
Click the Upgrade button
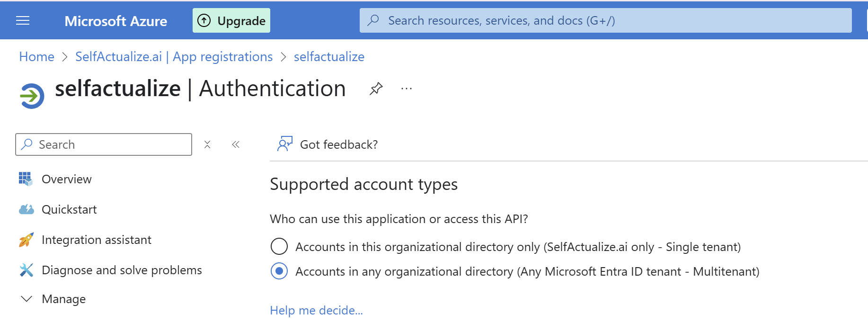(231, 20)
